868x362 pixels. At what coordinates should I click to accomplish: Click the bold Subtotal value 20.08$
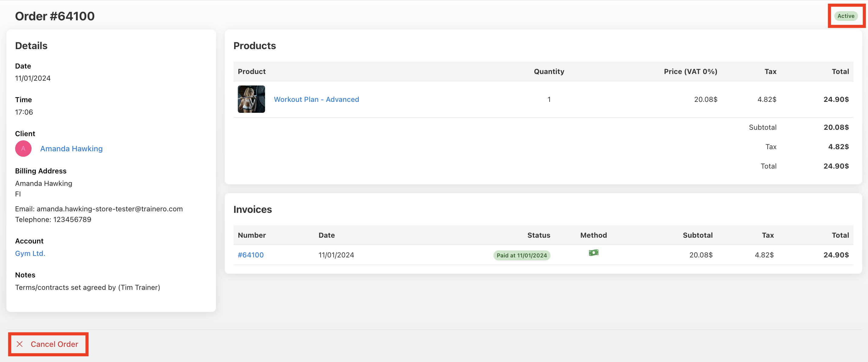[836, 127]
